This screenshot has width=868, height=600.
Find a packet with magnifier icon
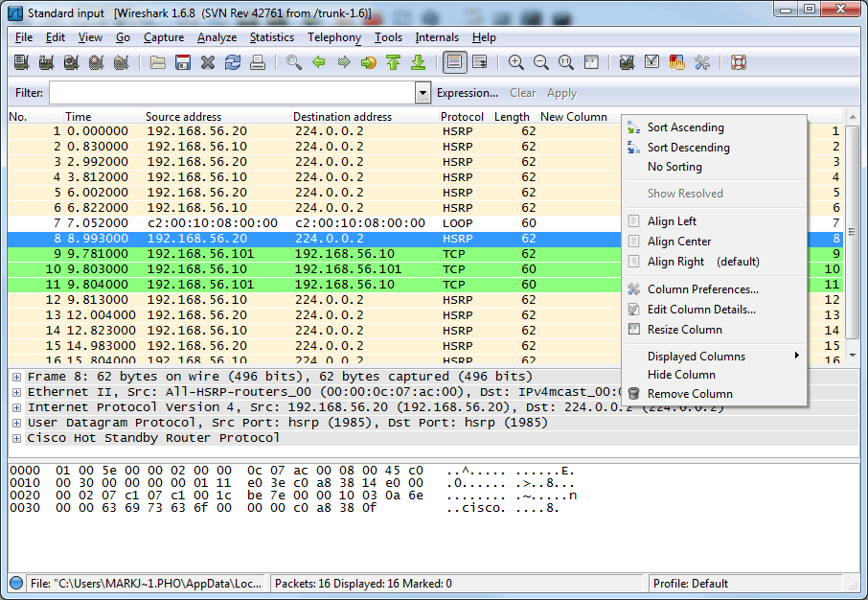[x=294, y=62]
